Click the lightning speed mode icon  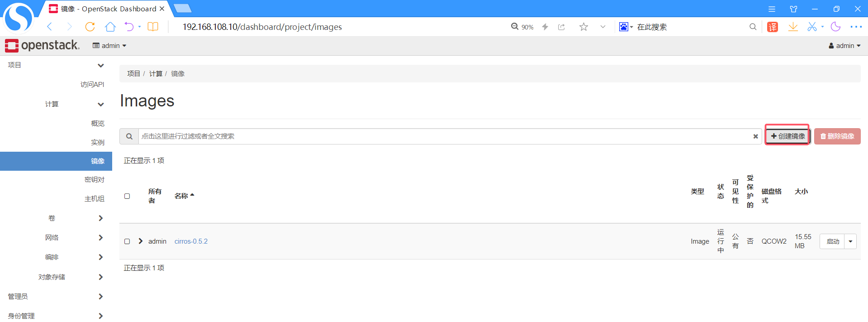click(545, 27)
